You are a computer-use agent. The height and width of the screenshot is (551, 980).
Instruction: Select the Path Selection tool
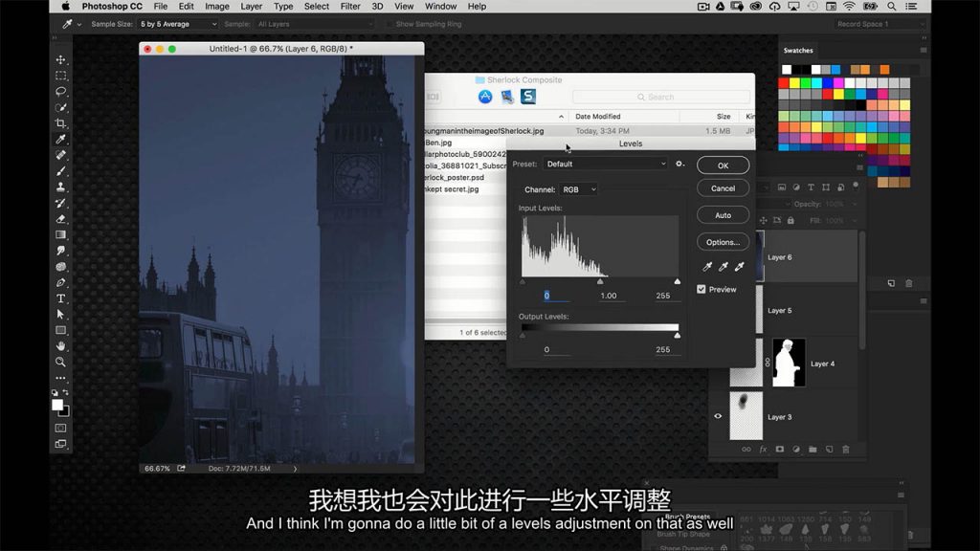(60, 314)
